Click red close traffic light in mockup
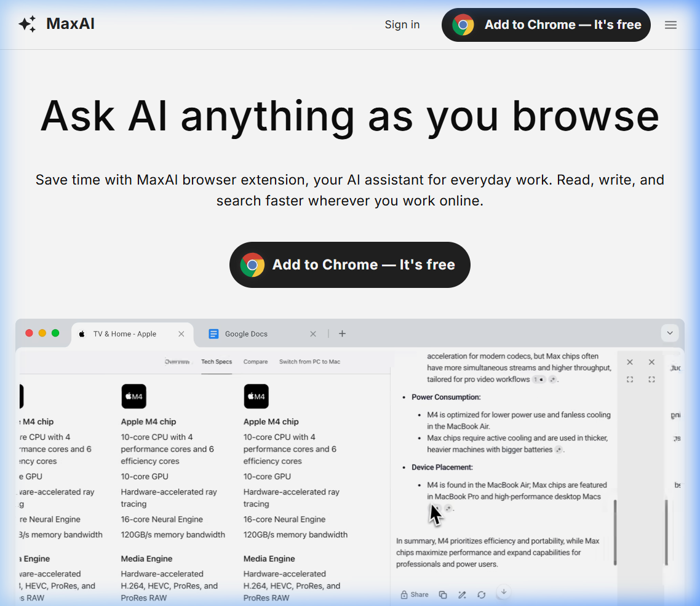 point(29,333)
